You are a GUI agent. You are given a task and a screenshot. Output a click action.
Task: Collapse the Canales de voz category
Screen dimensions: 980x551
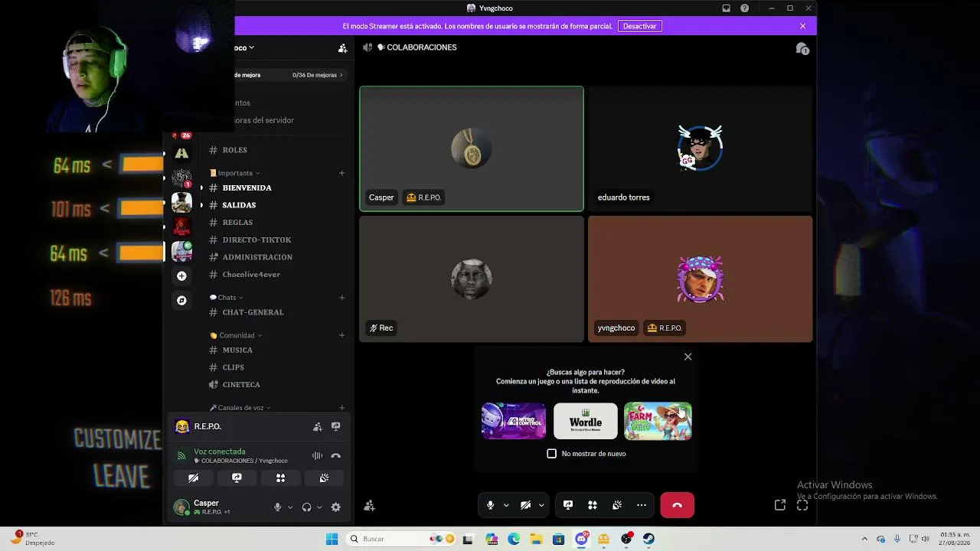click(240, 408)
